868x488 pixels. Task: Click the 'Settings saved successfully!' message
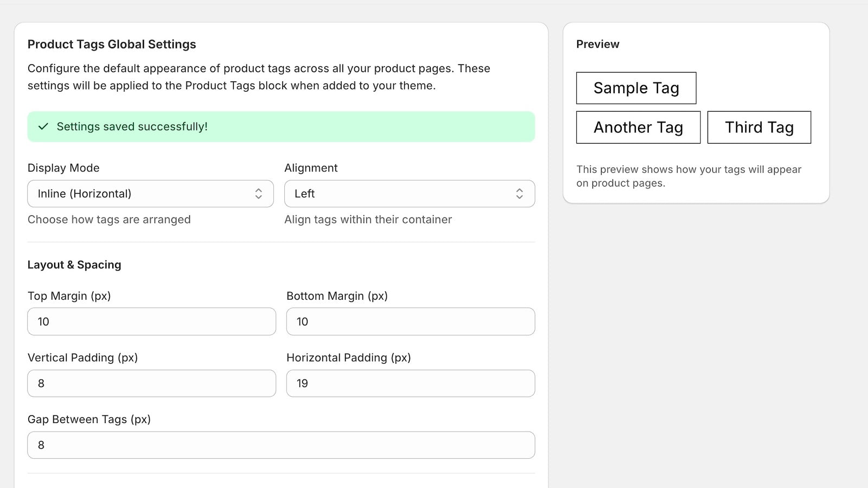tap(132, 126)
